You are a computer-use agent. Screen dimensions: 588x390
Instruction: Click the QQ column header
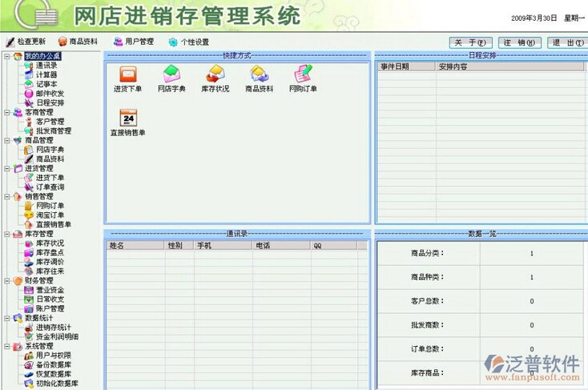[x=335, y=246]
